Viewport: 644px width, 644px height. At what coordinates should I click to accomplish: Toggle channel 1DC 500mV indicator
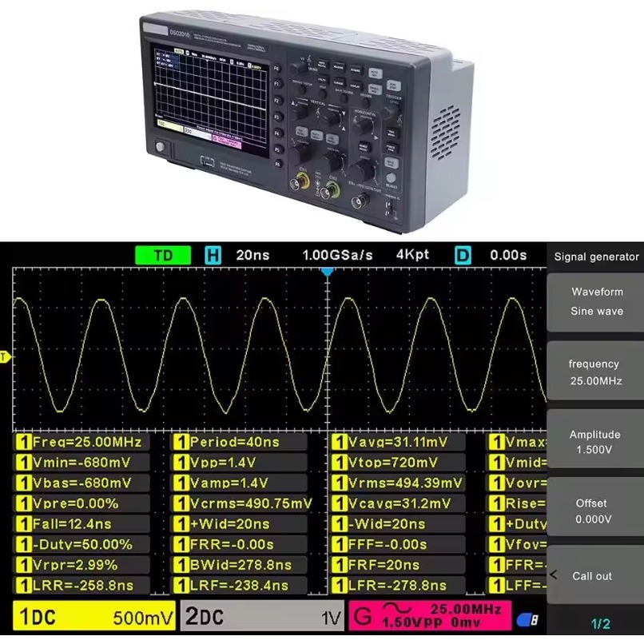pyautogui.click(x=95, y=618)
